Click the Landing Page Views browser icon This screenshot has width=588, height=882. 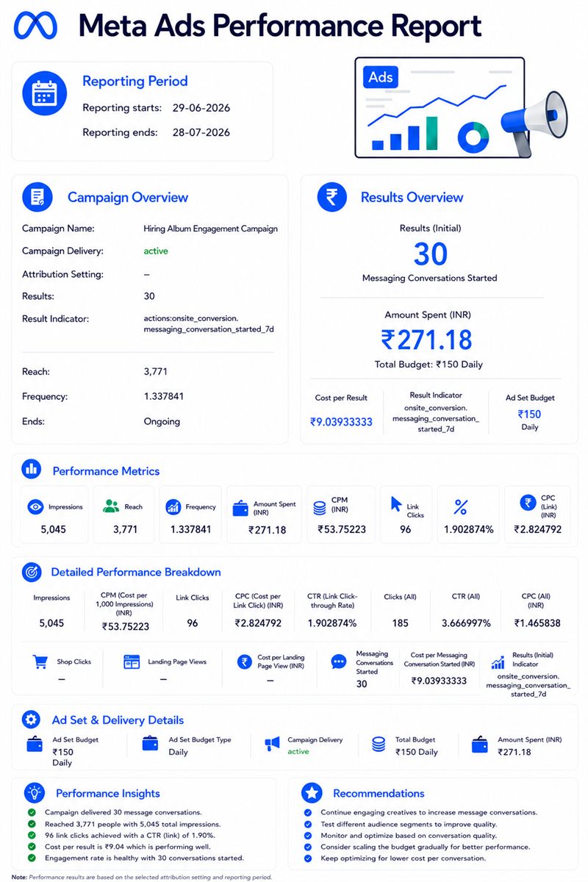pyautogui.click(x=132, y=661)
